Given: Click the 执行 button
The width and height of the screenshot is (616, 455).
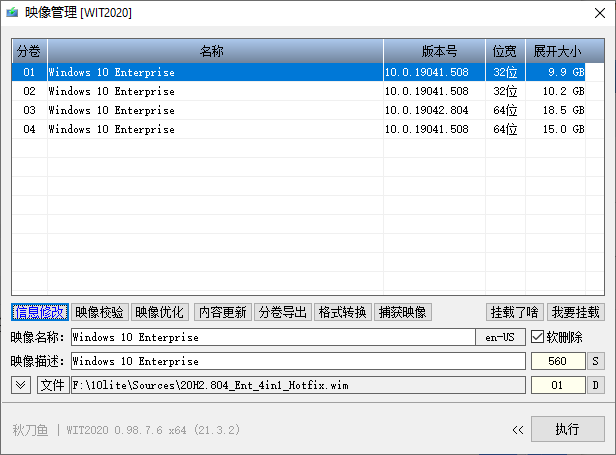Looking at the screenshot, I should coord(568,429).
